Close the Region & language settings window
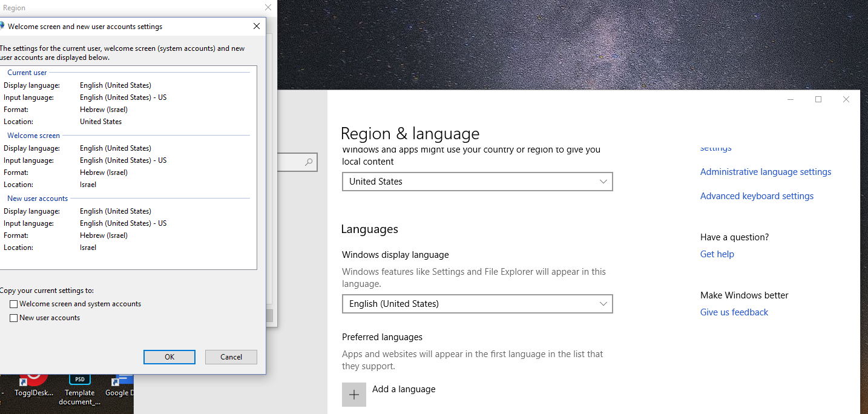Viewport: 868px width, 414px height. (x=846, y=99)
